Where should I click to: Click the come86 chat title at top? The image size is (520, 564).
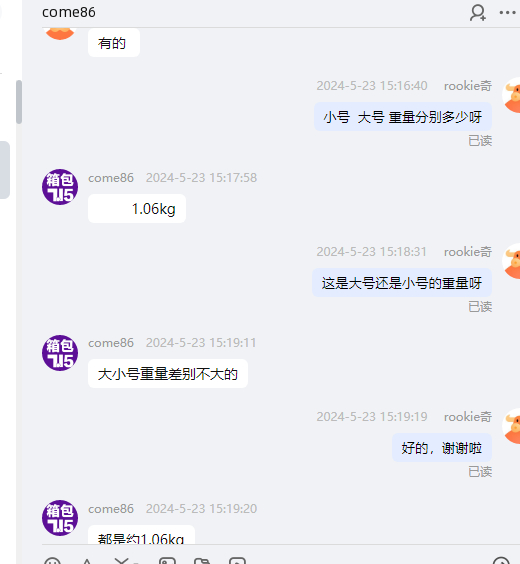[x=69, y=12]
